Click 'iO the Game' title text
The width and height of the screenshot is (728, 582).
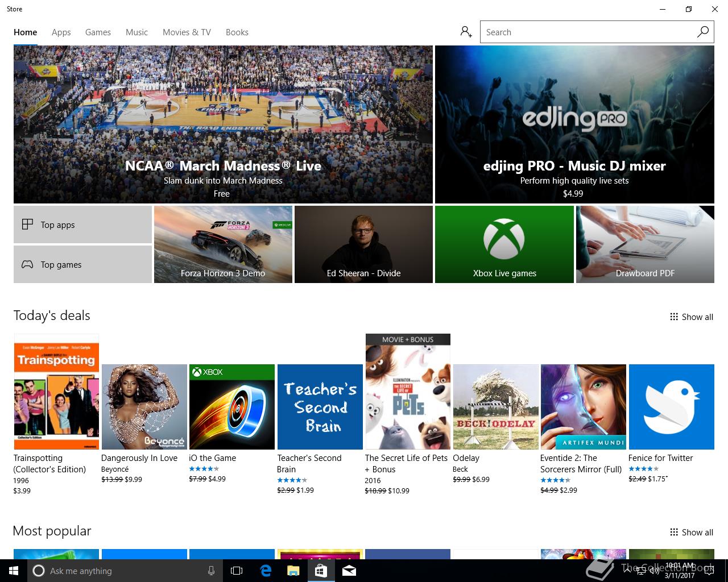point(212,458)
